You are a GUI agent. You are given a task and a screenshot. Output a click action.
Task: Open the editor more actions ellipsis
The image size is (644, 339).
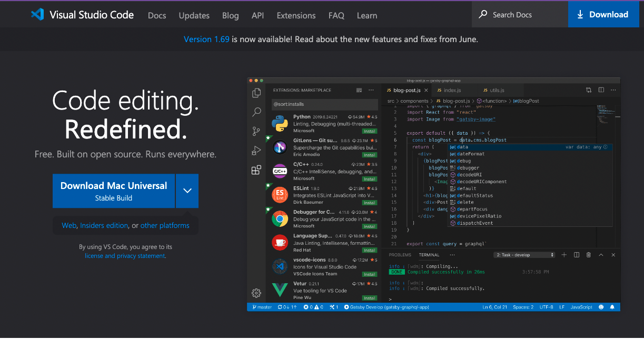[613, 90]
